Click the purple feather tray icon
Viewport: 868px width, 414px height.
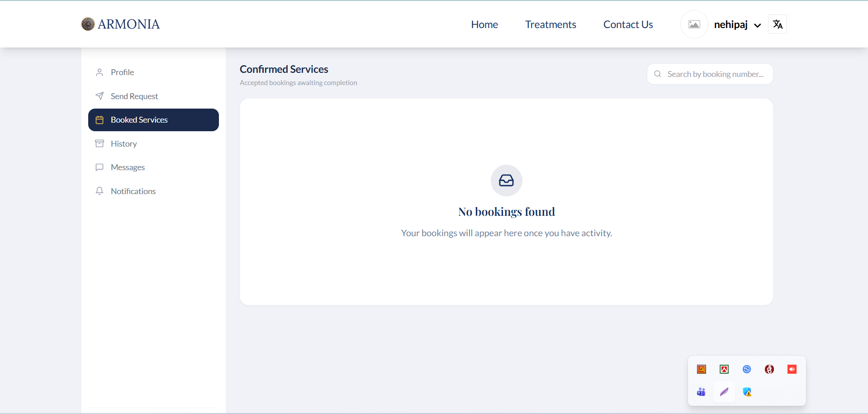pos(724,392)
